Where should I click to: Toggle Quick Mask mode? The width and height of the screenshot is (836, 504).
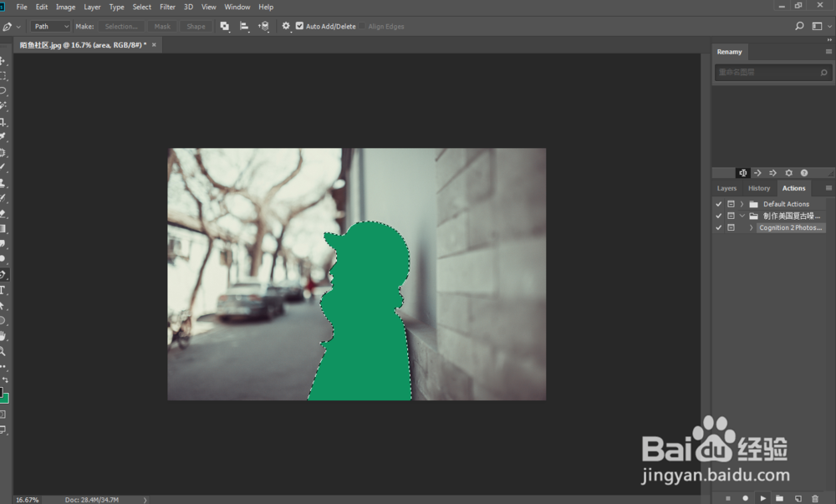(x=3, y=414)
